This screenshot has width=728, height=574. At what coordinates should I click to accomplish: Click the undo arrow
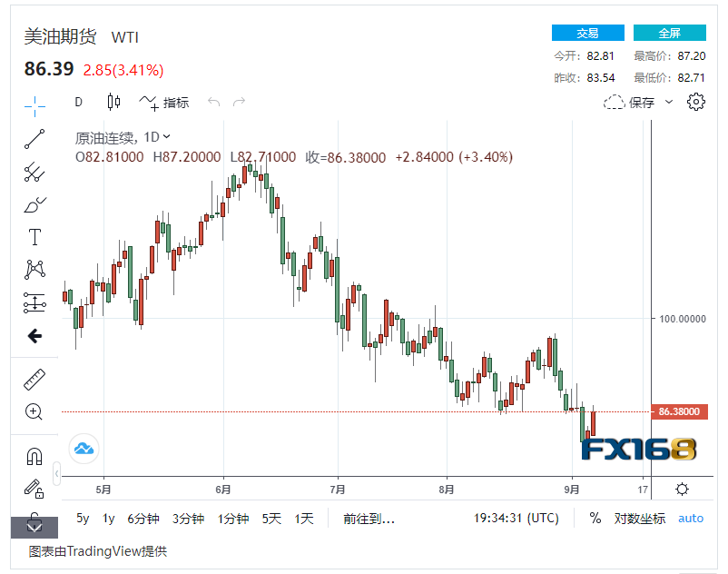tap(213, 102)
